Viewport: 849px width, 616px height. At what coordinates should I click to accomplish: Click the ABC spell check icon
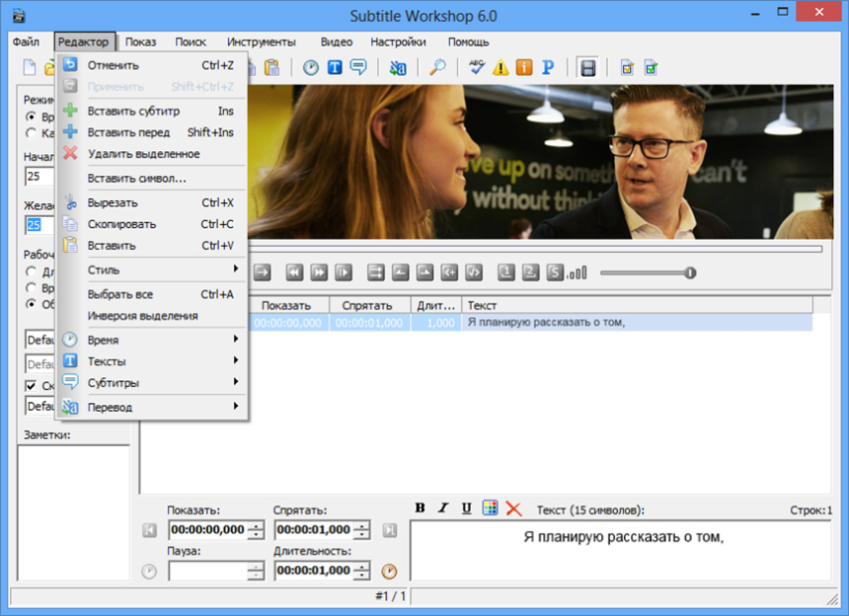pyautogui.click(x=477, y=68)
